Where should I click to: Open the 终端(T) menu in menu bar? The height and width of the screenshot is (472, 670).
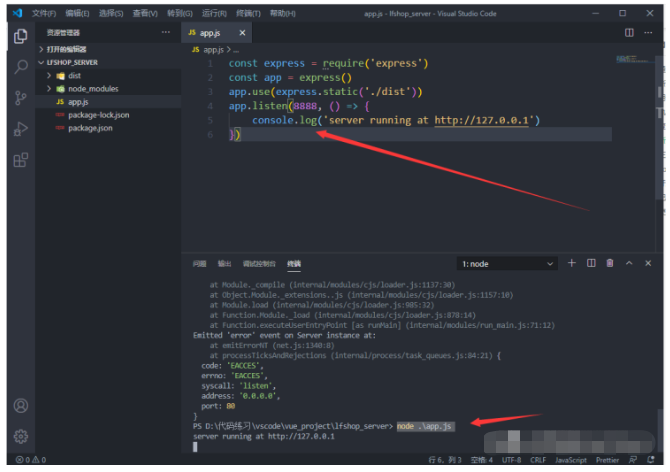248,14
